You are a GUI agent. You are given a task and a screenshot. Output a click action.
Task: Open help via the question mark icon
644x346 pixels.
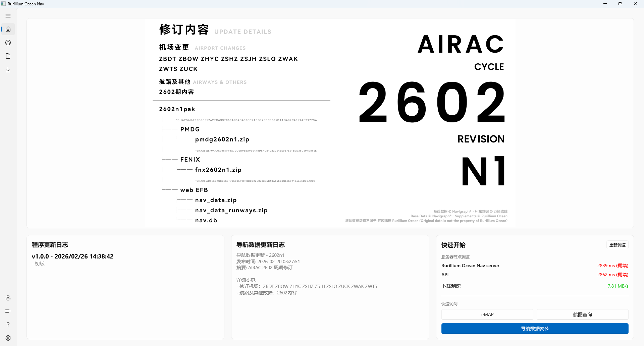(8, 325)
